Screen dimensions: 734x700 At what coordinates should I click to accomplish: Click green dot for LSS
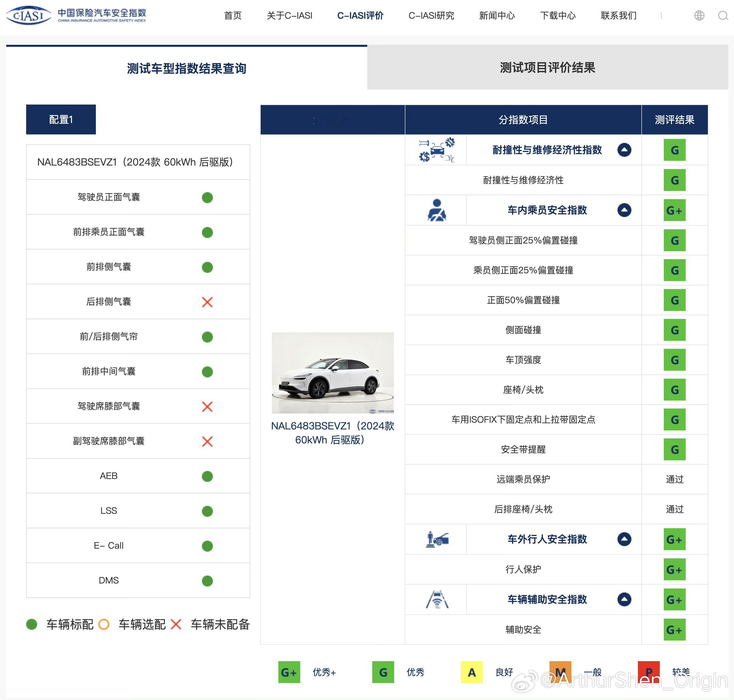[x=207, y=511]
